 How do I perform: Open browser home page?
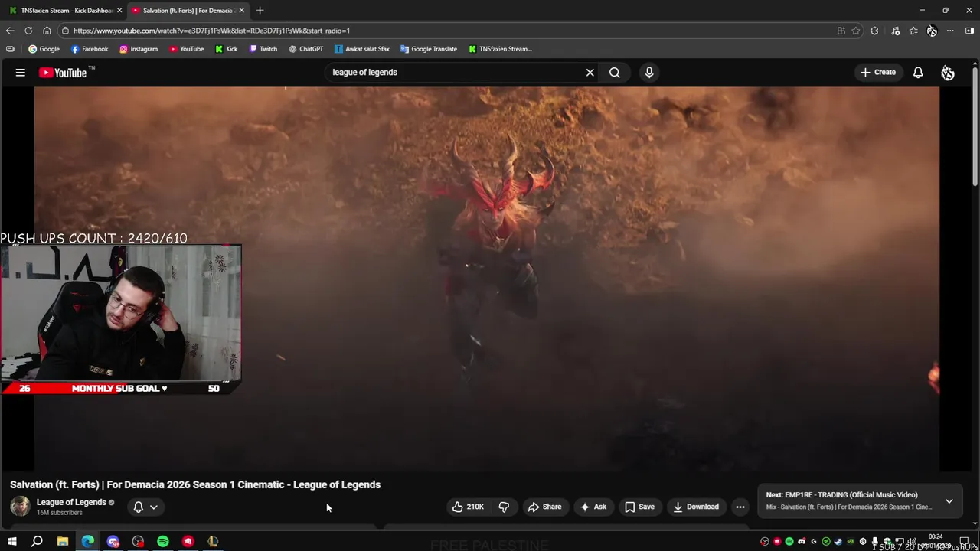[47, 31]
